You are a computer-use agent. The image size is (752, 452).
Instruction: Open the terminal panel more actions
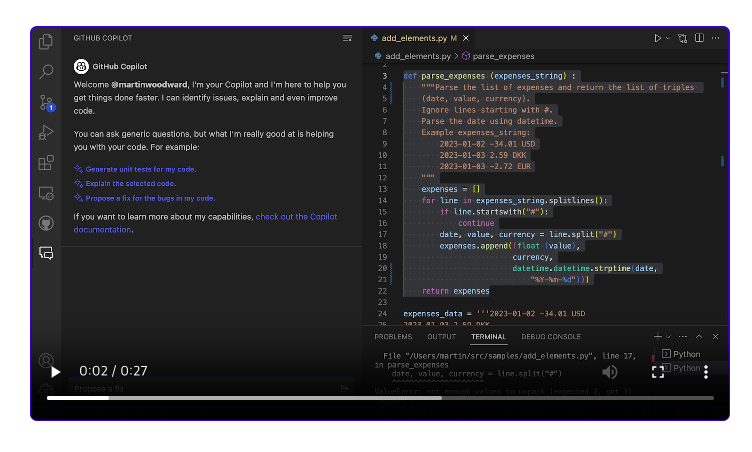pyautogui.click(x=683, y=336)
